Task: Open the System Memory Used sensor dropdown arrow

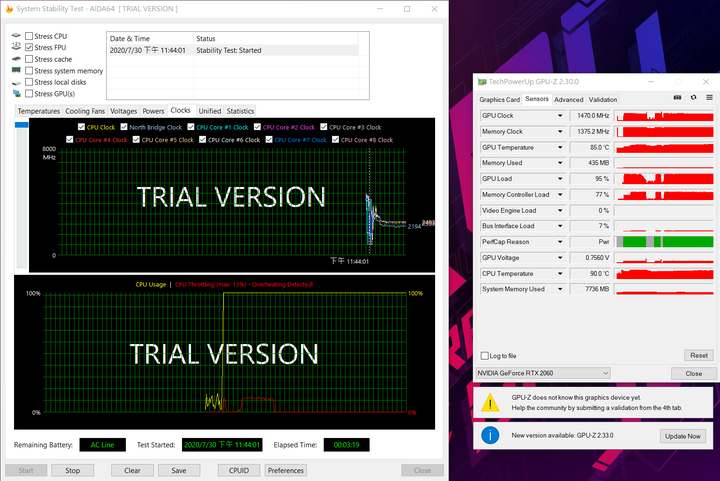Action: (x=560, y=289)
